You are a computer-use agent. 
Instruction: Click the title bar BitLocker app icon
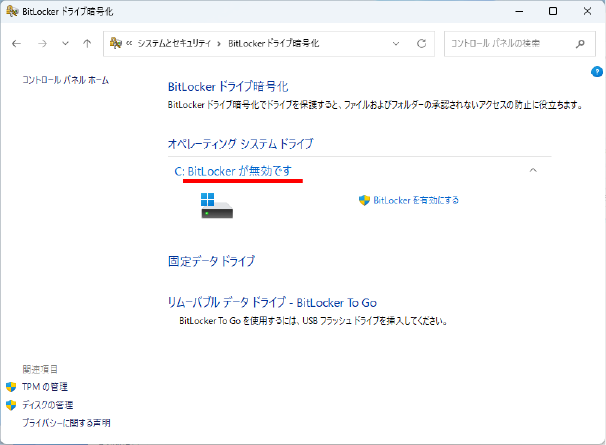coord(12,11)
